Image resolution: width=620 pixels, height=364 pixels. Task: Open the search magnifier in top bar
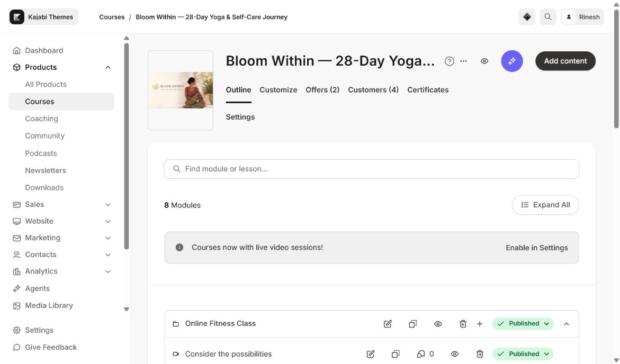click(x=547, y=17)
